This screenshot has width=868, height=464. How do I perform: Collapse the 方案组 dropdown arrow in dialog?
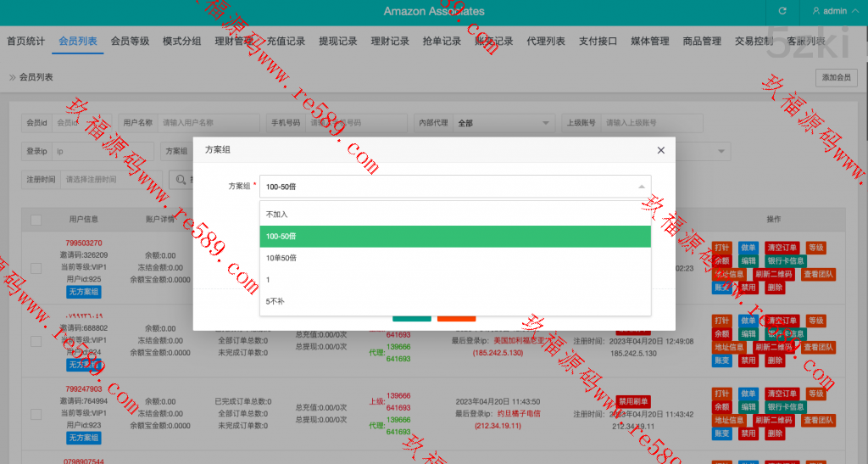[641, 187]
